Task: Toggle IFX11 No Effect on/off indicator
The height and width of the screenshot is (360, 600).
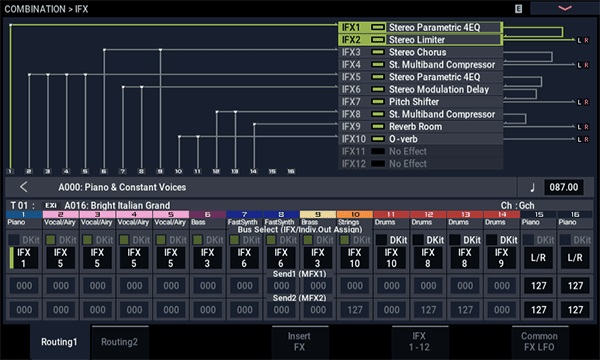Action: (378, 151)
